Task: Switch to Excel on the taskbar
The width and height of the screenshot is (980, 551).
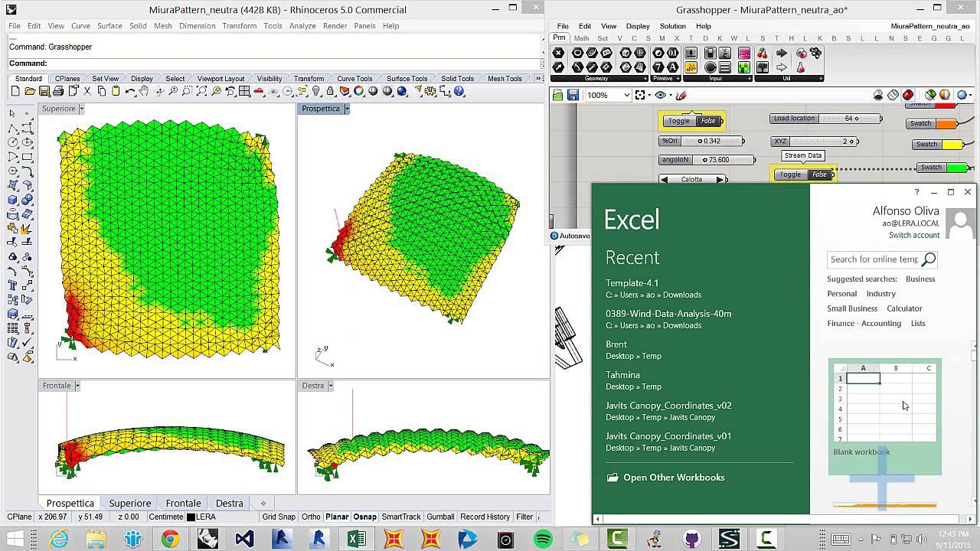Action: (356, 539)
